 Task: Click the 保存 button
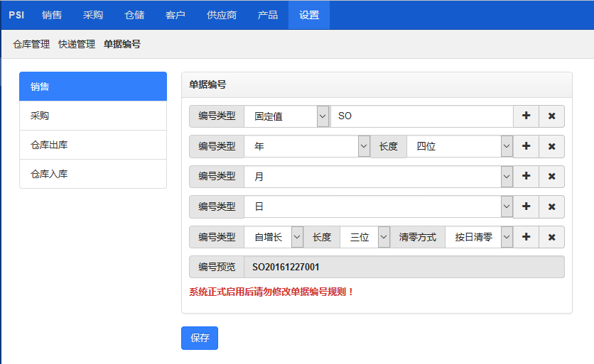200,338
